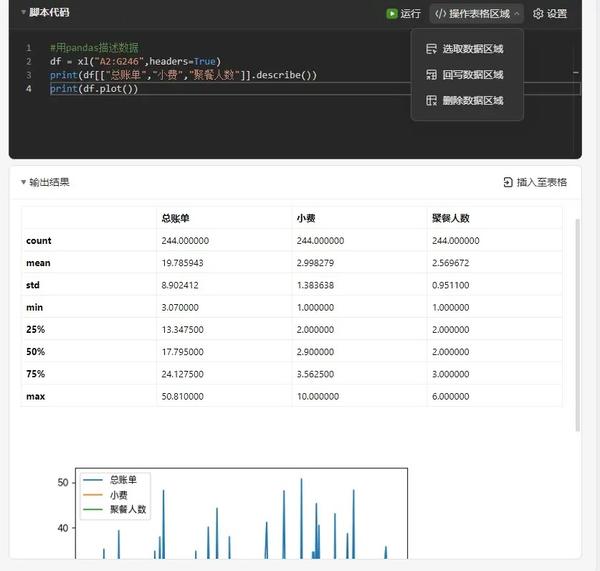The image size is (600, 571).
Task: Click the chart y-axis label 40
Action: pyautogui.click(x=63, y=528)
